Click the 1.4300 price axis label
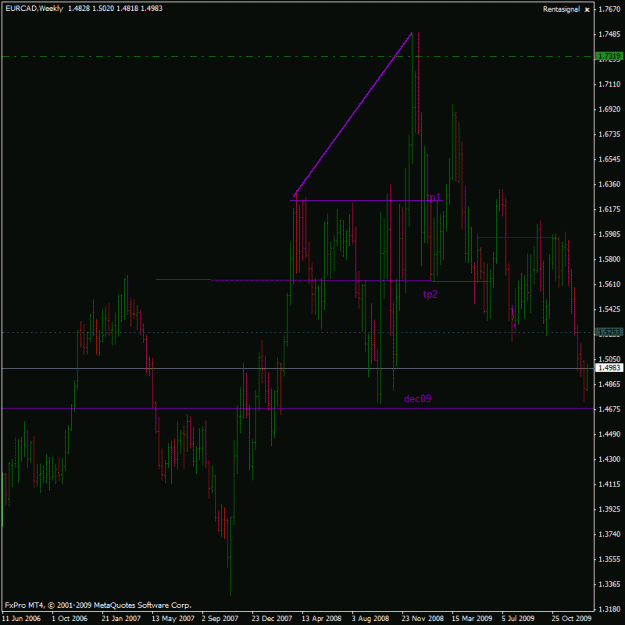This screenshot has width=625, height=625. [610, 459]
